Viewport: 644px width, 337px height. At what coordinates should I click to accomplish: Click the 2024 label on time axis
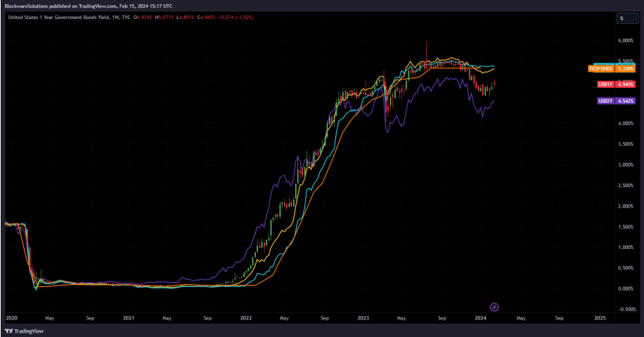481,318
